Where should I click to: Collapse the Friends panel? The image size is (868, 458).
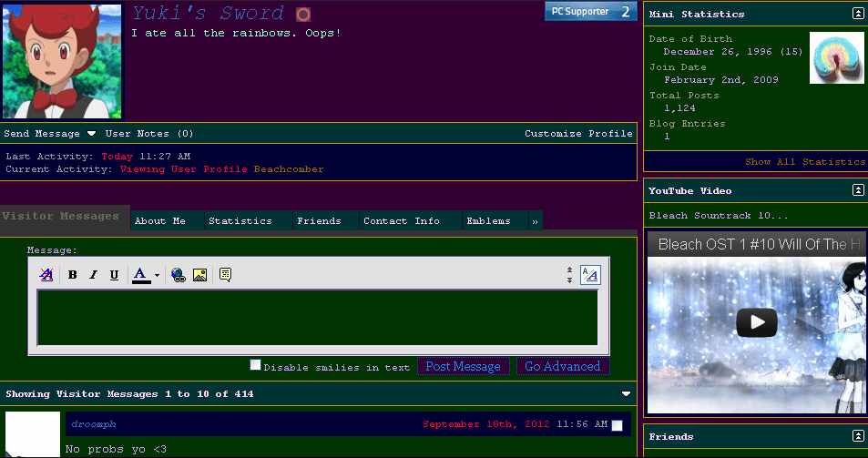pyautogui.click(x=857, y=436)
